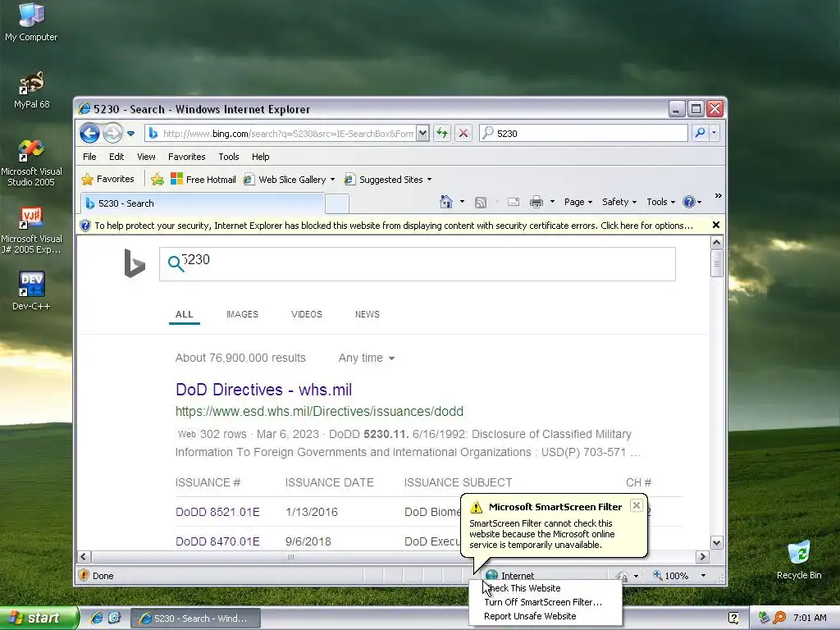Click the horizontal scrollbar right arrow

coord(702,557)
